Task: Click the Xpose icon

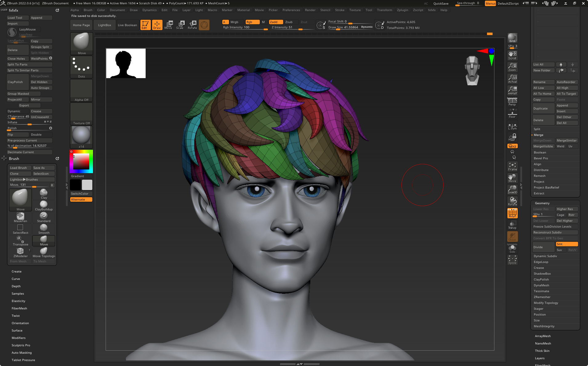Action: (x=512, y=260)
